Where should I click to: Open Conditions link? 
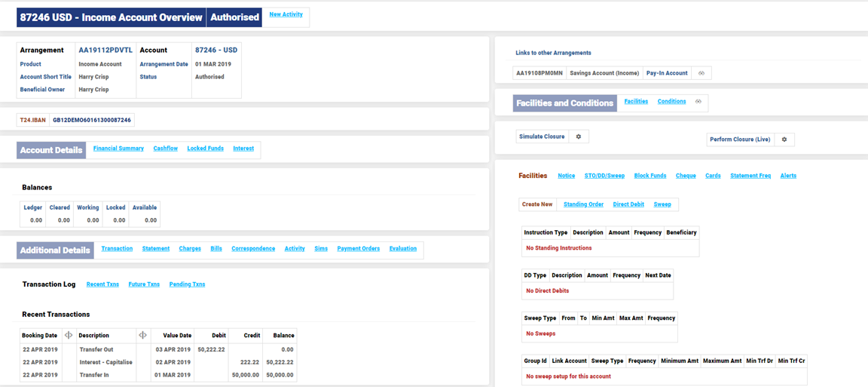click(x=672, y=101)
